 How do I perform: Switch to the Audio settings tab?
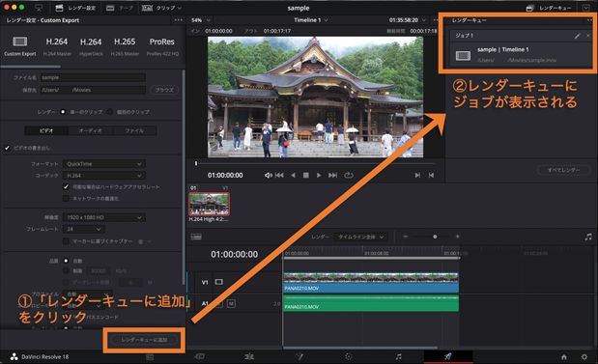tap(91, 130)
